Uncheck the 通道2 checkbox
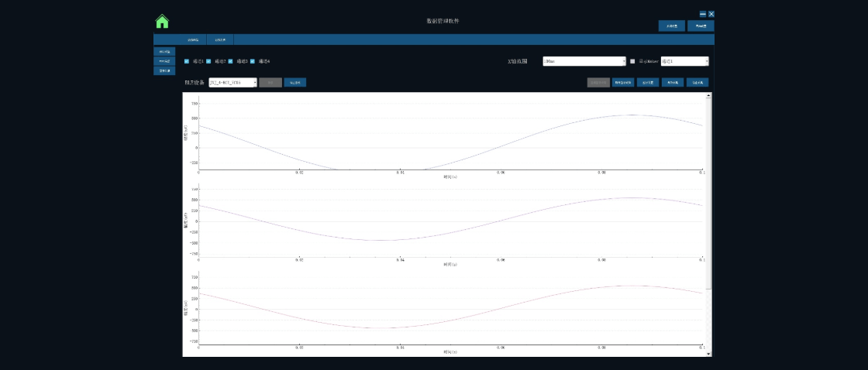Image resolution: width=868 pixels, height=370 pixels. coord(208,61)
